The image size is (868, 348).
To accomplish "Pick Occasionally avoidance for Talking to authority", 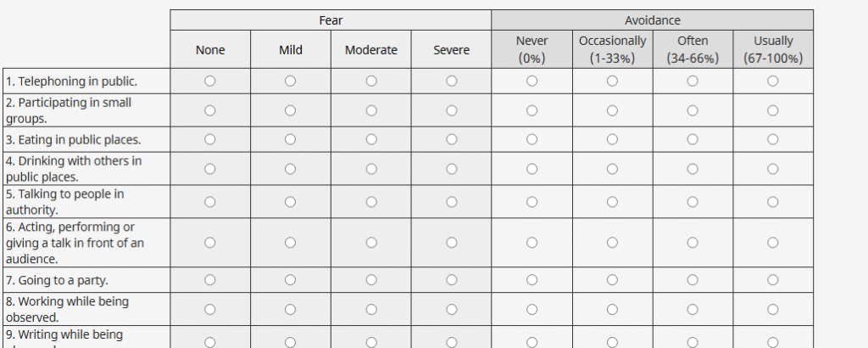I will coord(612,202).
